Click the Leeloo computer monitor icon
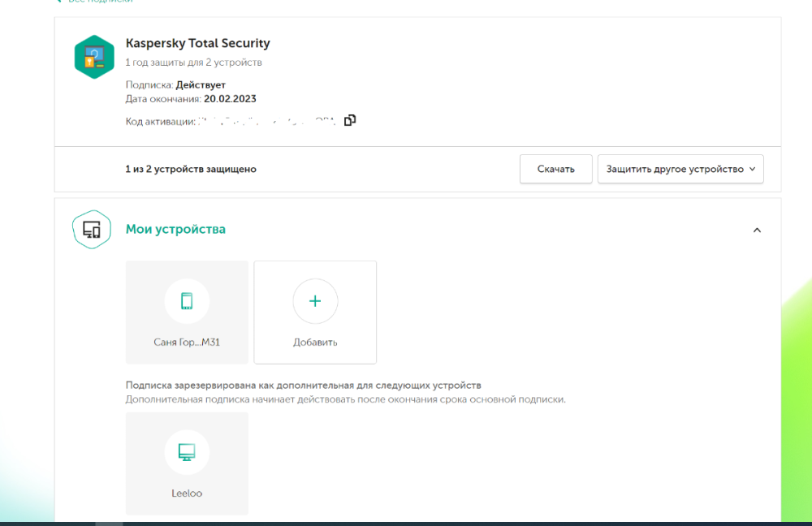This screenshot has width=812, height=526. pos(187,452)
